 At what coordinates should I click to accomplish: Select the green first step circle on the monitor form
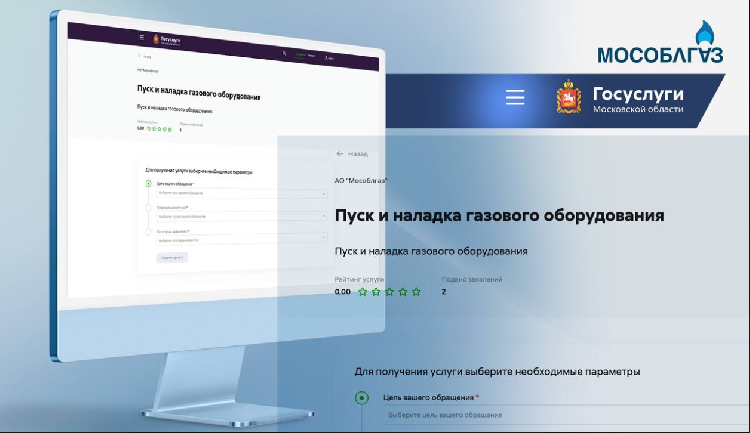pos(148,183)
